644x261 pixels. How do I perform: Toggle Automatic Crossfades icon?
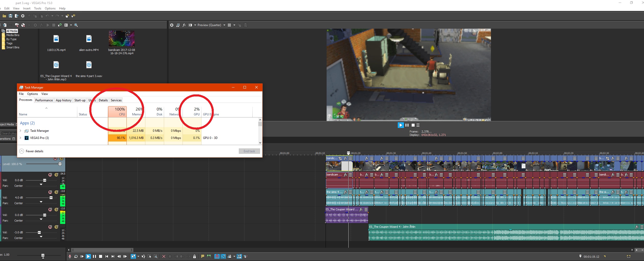click(x=223, y=256)
